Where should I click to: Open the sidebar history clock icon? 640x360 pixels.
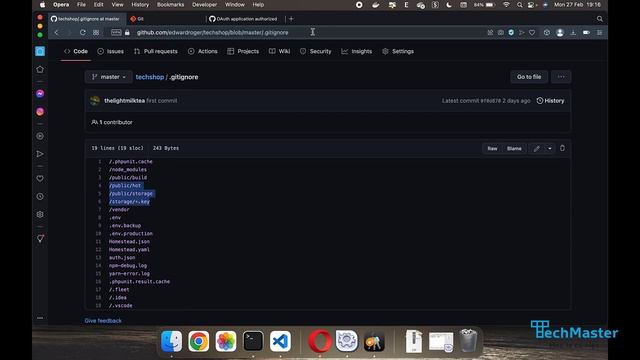tap(40, 196)
